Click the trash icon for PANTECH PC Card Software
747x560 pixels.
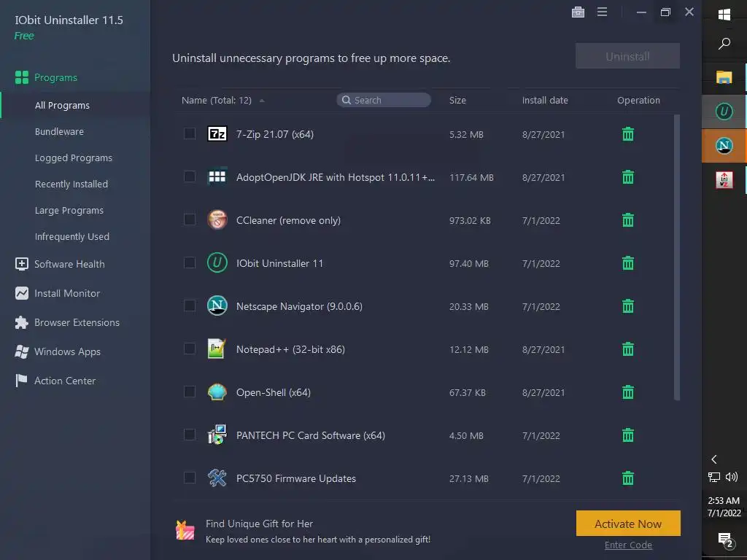click(x=628, y=435)
